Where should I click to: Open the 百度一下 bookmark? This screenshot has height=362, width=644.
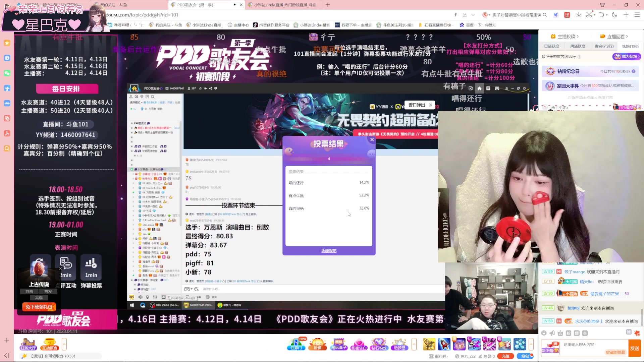point(478,25)
